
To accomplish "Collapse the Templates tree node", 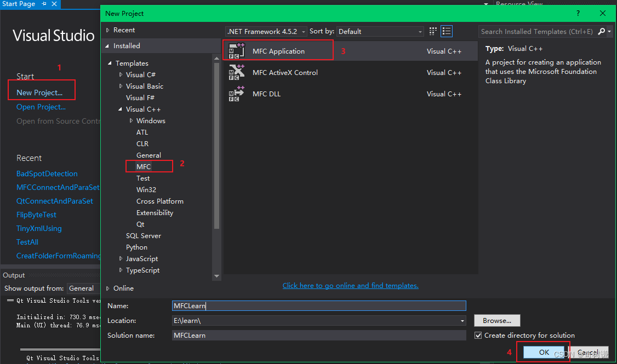I will 110,63.
